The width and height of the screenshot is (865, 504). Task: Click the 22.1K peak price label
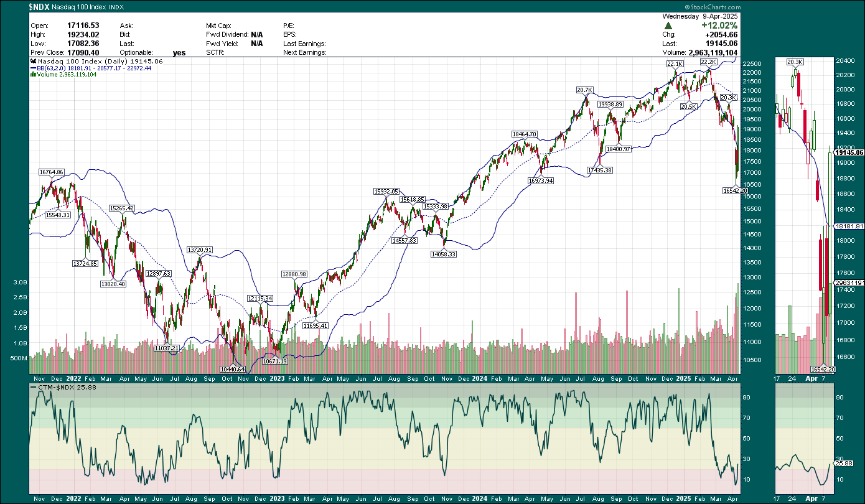tap(675, 64)
